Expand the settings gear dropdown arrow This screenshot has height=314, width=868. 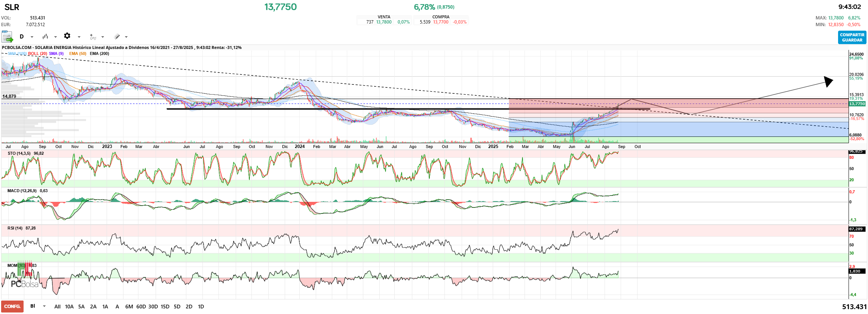pos(79,37)
